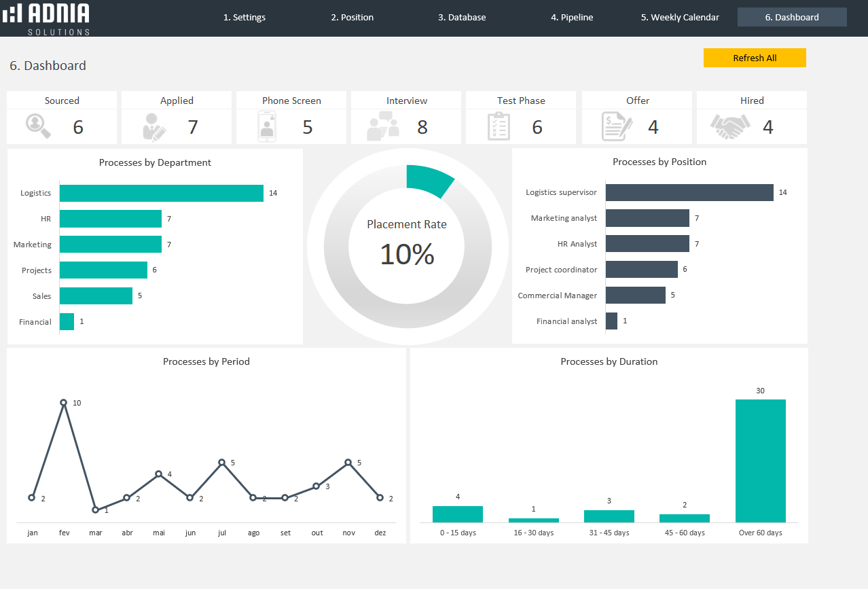Screen dimensions: 868x589
Task: Select the Over 60 days duration bar
Action: tap(760, 461)
